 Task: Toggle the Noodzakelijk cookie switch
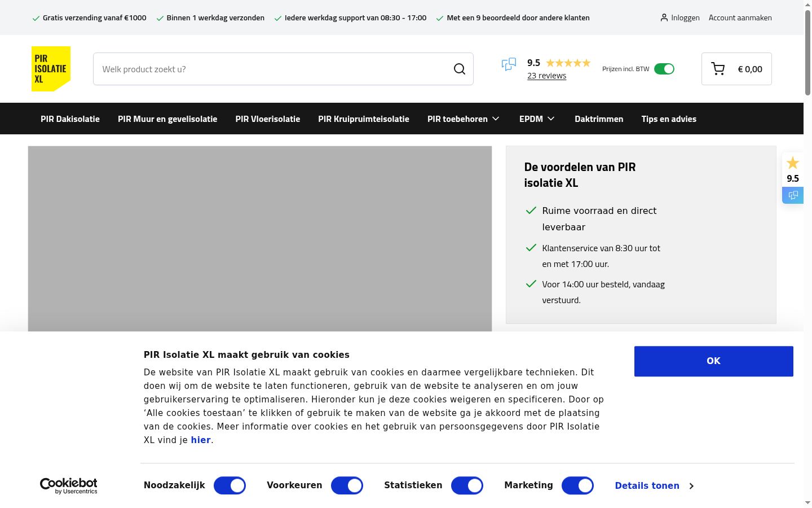pos(230,485)
